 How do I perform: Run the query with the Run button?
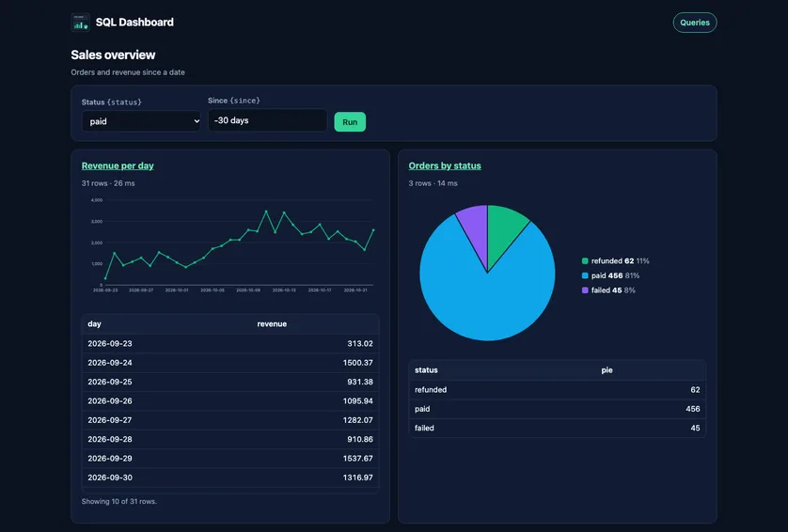pyautogui.click(x=350, y=121)
